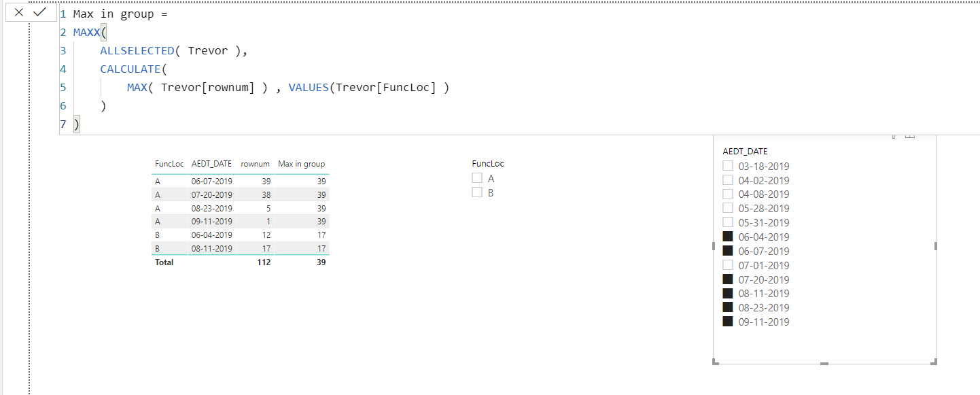Screen dimensions: 980x395
Task: Uncheck the 09-11-2019 slicer checkbox
Action: pyautogui.click(x=728, y=322)
